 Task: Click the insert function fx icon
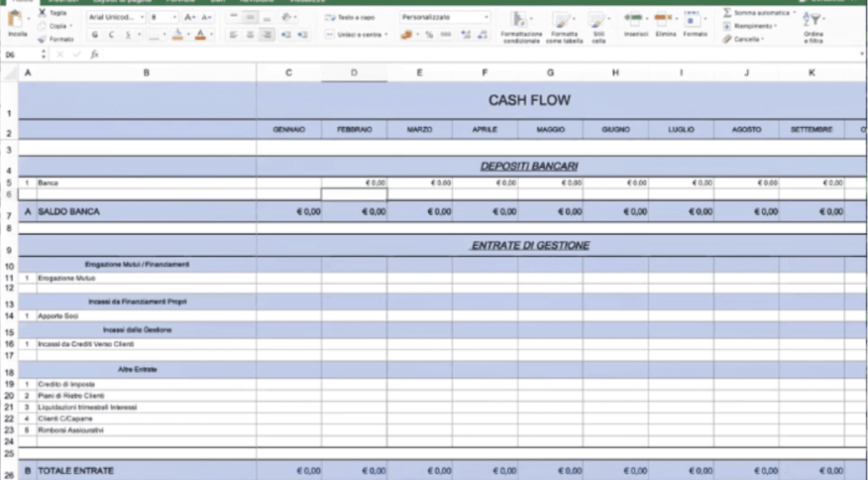[94, 53]
